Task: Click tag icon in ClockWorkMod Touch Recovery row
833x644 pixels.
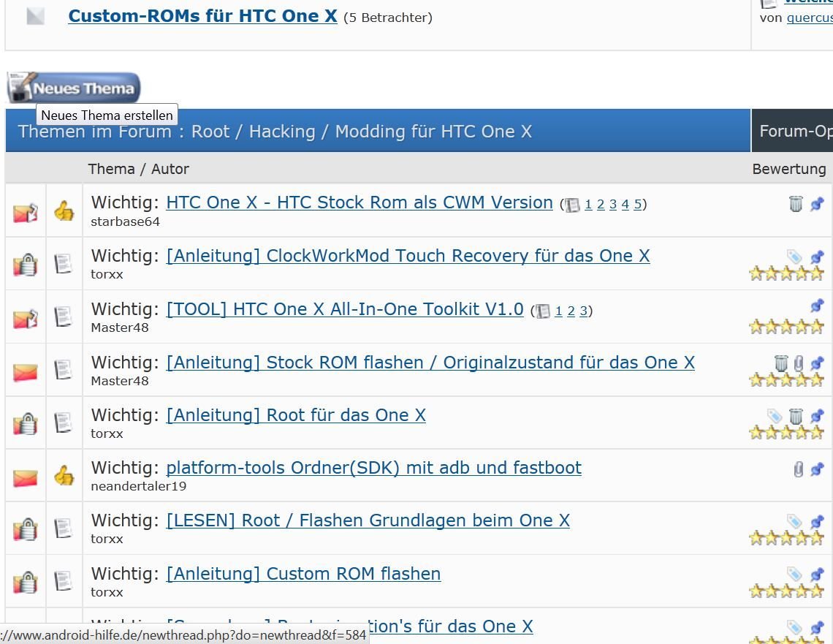Action: [x=794, y=257]
